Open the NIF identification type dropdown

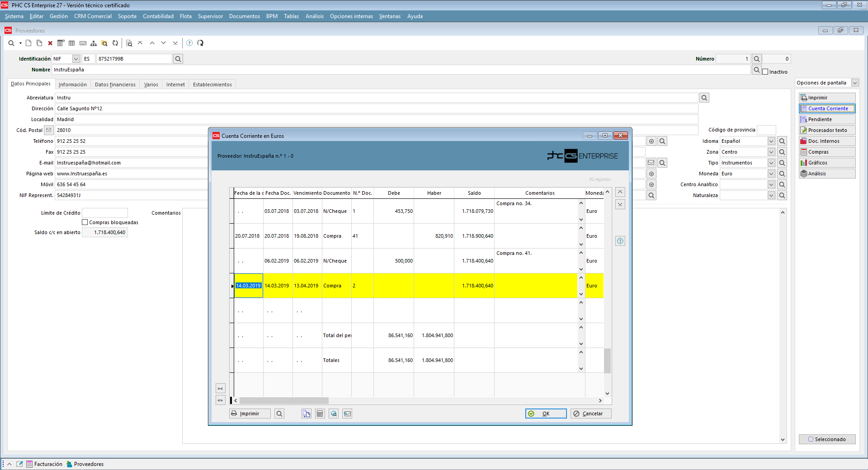click(x=76, y=59)
